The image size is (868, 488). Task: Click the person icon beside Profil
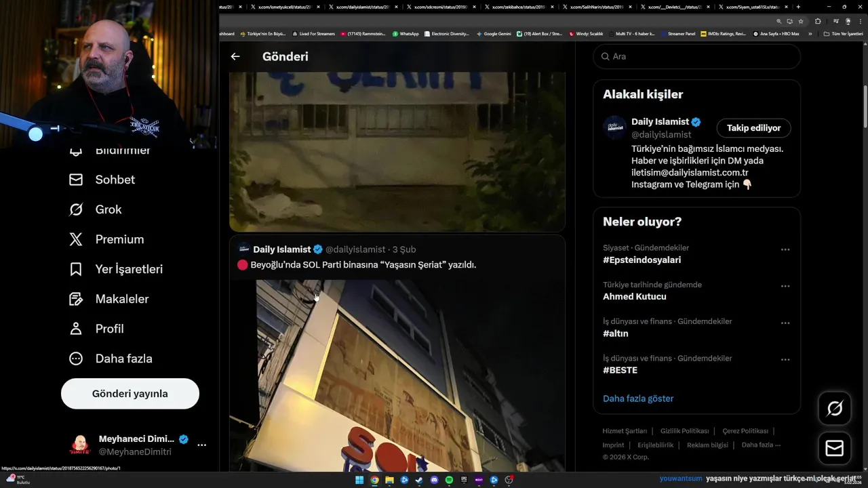pos(76,329)
